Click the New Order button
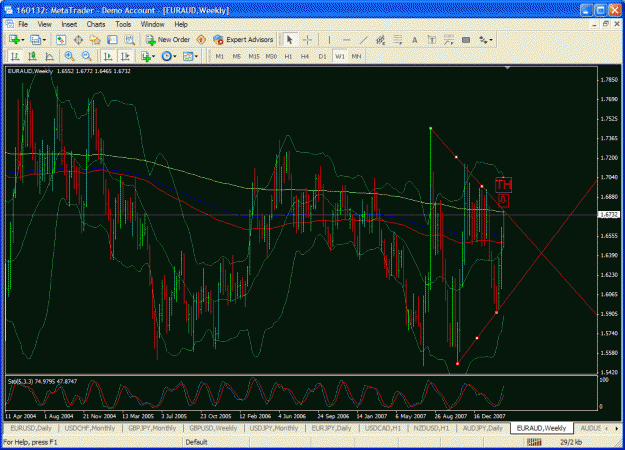Image resolution: width=625 pixels, height=450 pixels. click(x=168, y=40)
